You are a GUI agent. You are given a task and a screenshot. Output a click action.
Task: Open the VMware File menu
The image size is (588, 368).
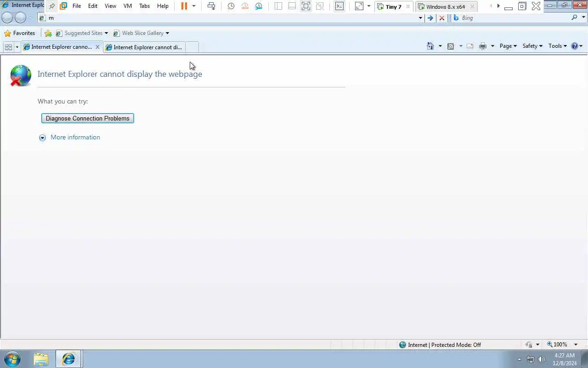[77, 6]
